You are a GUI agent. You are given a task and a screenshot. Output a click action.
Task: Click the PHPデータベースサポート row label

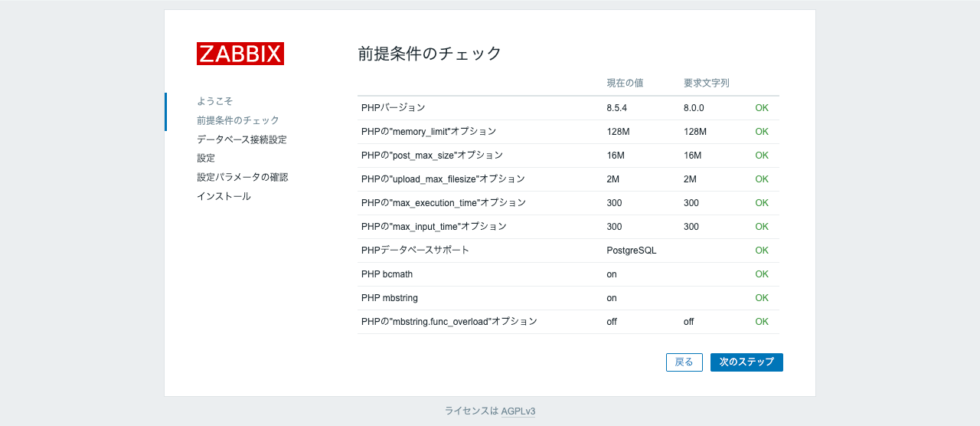(x=416, y=251)
